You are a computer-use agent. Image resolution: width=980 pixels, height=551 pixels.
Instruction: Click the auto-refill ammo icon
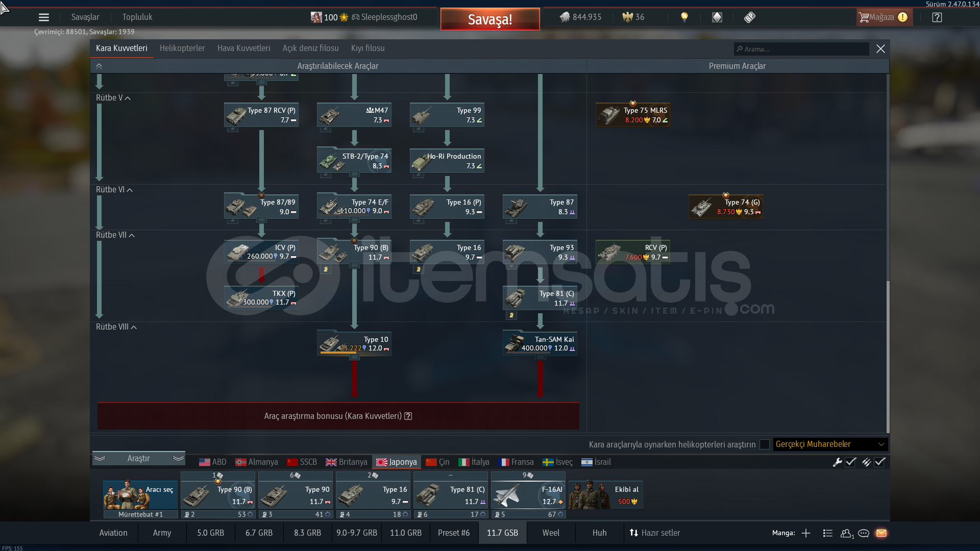[x=866, y=462]
